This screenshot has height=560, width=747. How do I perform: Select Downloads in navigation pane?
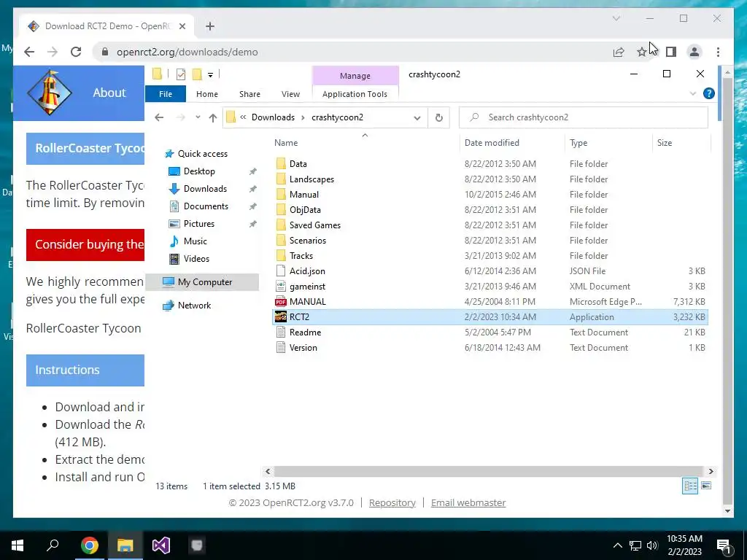(x=205, y=189)
